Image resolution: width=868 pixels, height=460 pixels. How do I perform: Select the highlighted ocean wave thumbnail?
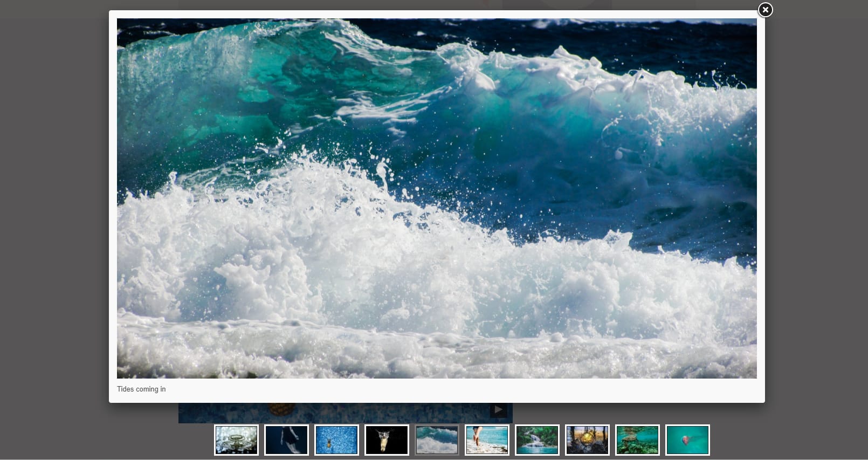pos(437,440)
